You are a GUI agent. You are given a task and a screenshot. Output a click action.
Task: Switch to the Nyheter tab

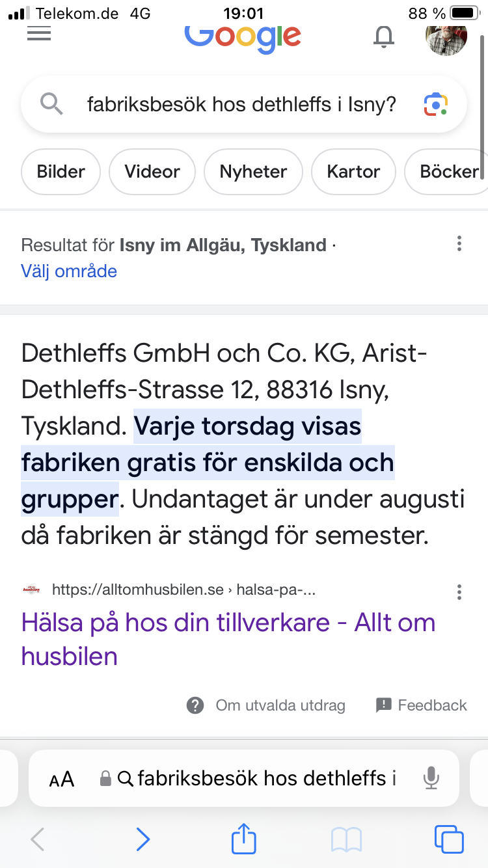(253, 172)
